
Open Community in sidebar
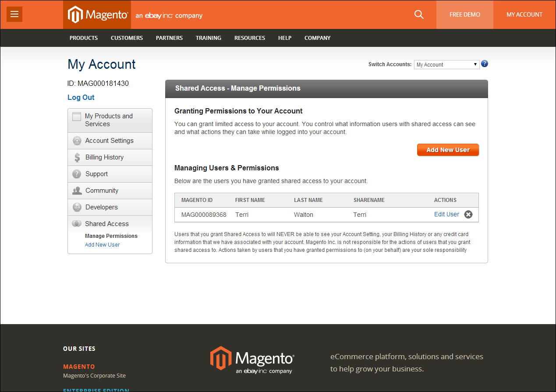pyautogui.click(x=110, y=191)
